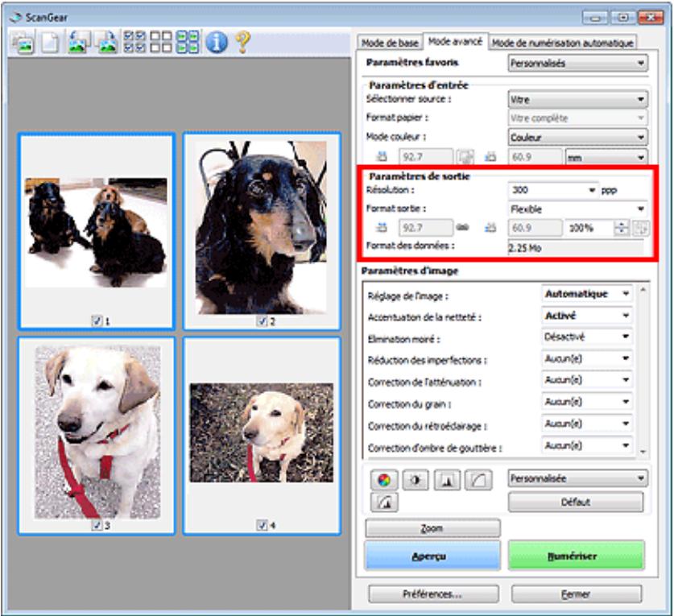The width and height of the screenshot is (674, 616).
Task: Uncheck the checkbox for image 2
Action: point(262,320)
